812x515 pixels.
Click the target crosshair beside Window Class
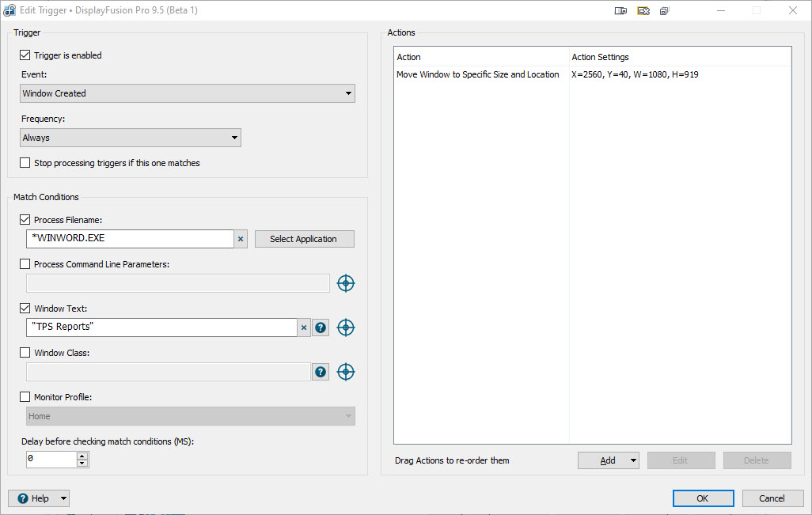click(346, 372)
